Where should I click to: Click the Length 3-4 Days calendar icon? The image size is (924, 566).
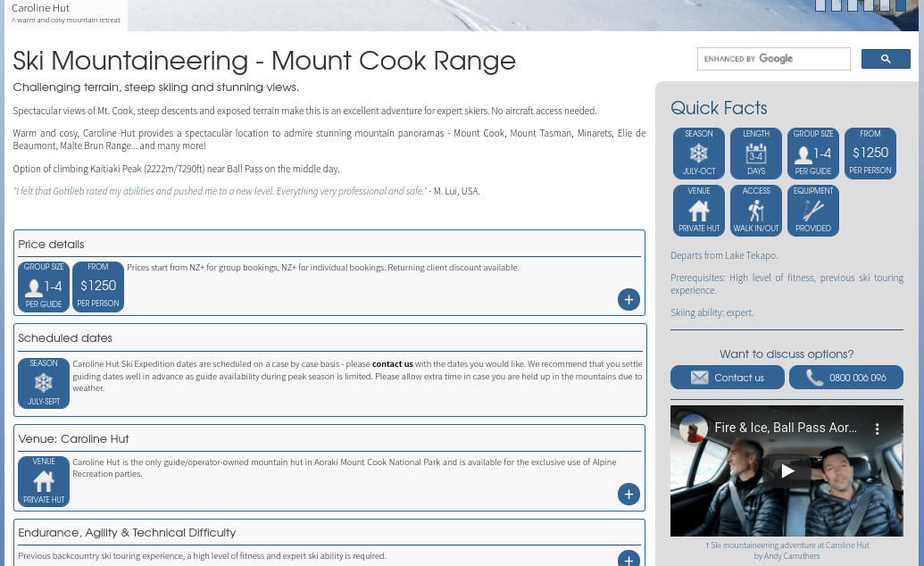pos(756,154)
